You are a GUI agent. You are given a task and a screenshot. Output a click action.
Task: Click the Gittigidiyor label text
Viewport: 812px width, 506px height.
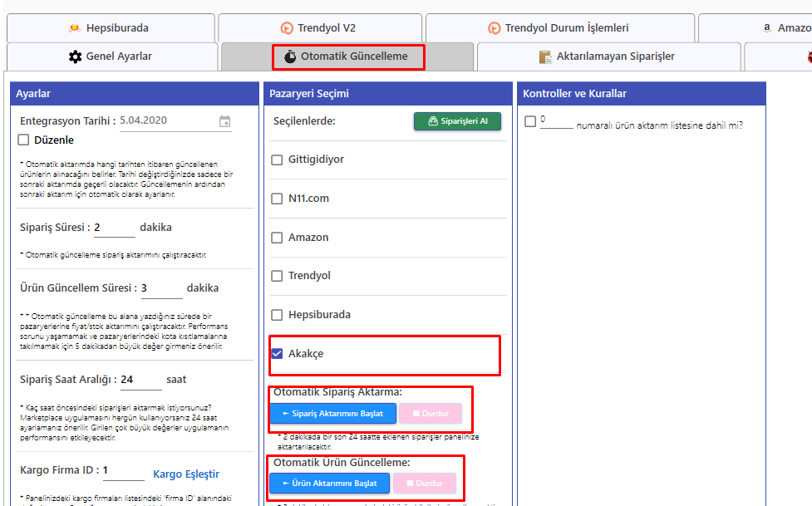[316, 160]
